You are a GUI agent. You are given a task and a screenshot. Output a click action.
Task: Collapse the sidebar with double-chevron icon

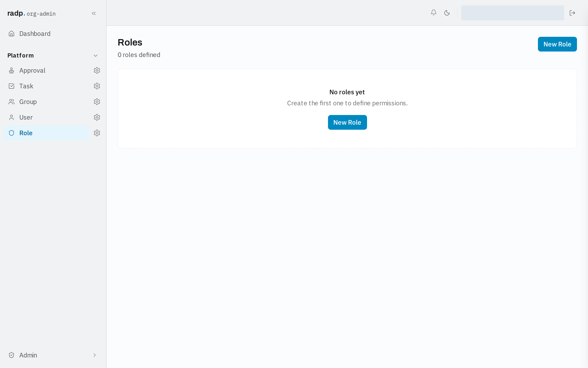pos(94,13)
